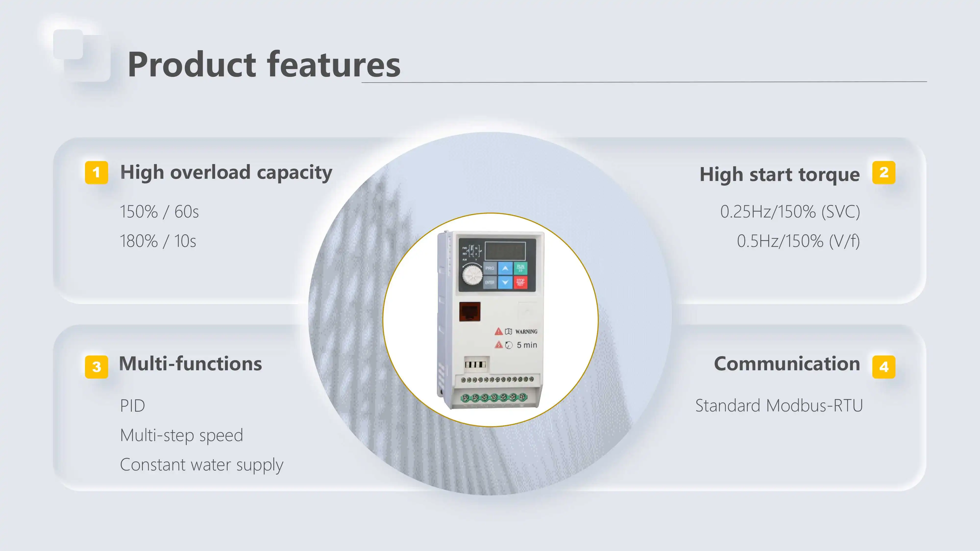
Task: Click the "Standard Modbus-RTU" text
Action: (x=779, y=406)
